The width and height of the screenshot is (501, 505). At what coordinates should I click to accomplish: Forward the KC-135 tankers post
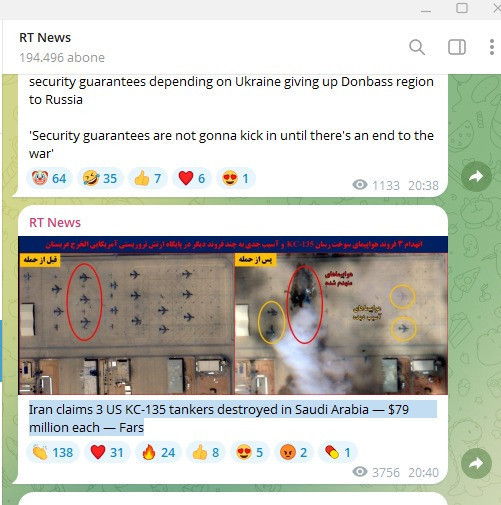click(476, 463)
